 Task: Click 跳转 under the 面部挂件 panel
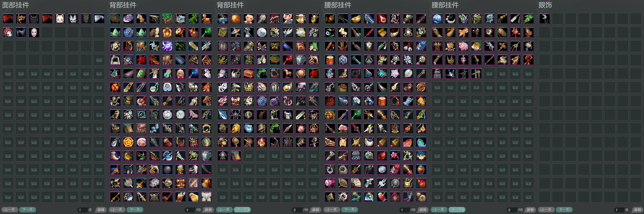pyautogui.click(x=101, y=210)
